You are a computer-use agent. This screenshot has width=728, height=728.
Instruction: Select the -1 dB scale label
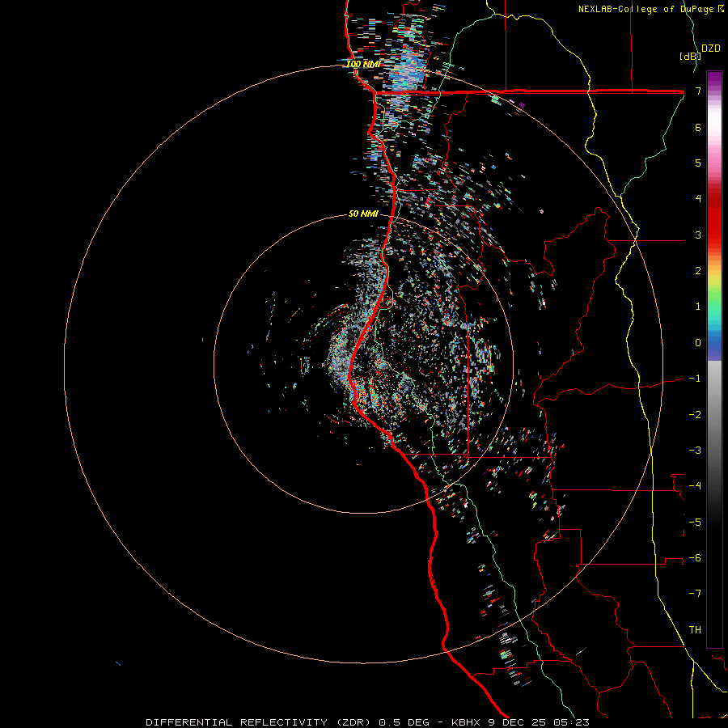coord(695,379)
